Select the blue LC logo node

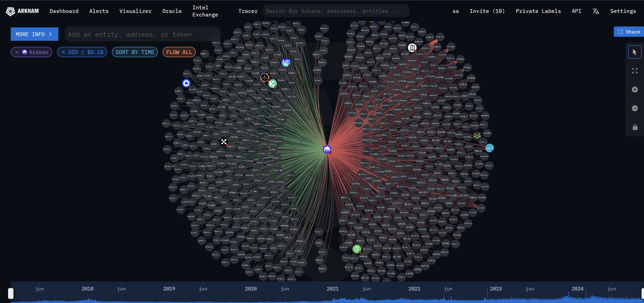click(x=286, y=63)
